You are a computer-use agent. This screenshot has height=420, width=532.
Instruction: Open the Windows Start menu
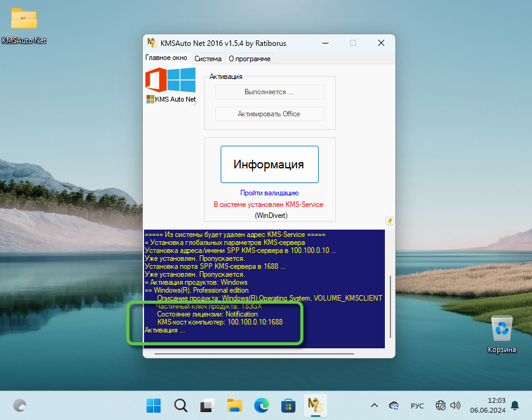[x=153, y=405]
